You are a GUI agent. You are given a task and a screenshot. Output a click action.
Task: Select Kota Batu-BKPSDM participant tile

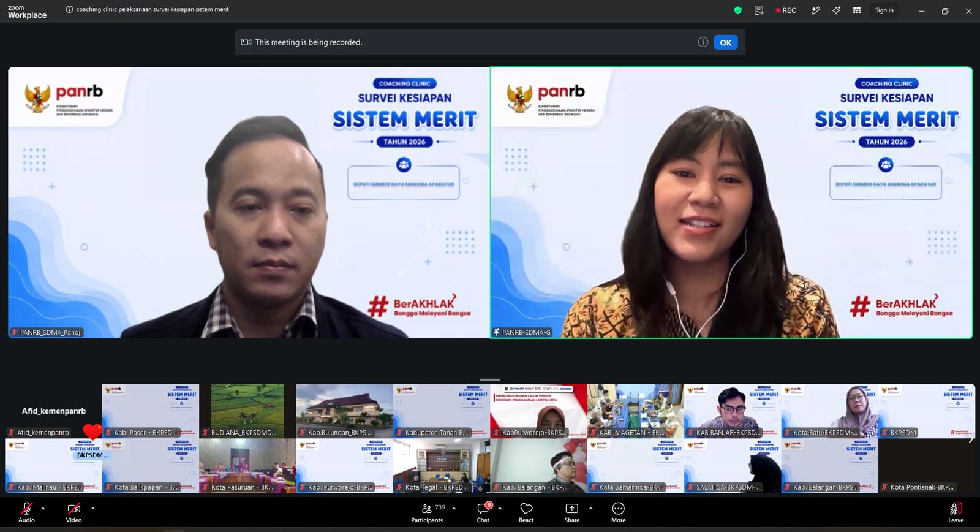point(829,411)
